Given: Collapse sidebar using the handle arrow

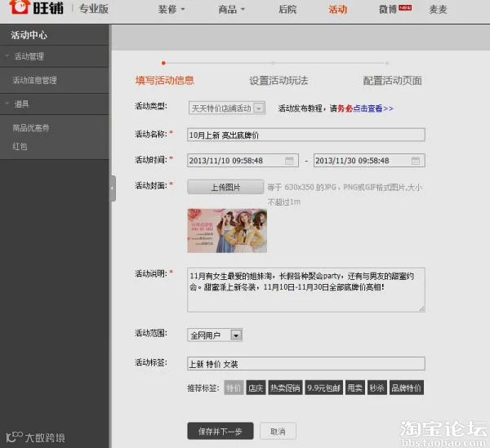Looking at the screenshot, I should pos(113,189).
